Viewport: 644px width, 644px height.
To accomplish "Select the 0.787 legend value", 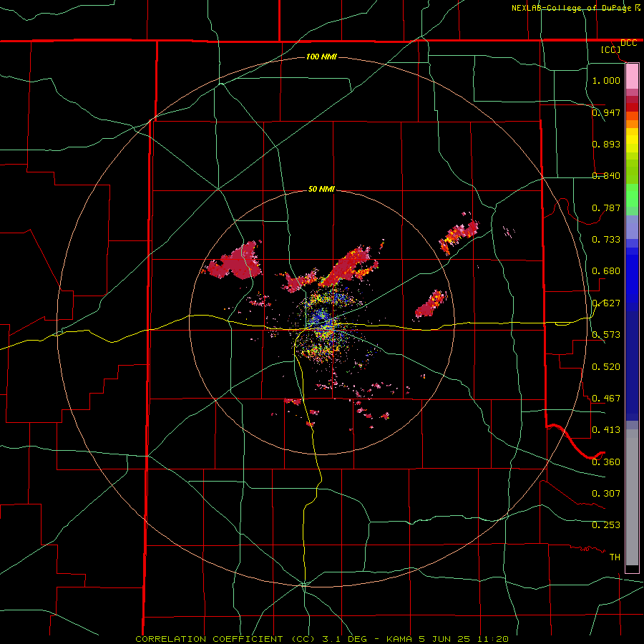I will tap(606, 208).
